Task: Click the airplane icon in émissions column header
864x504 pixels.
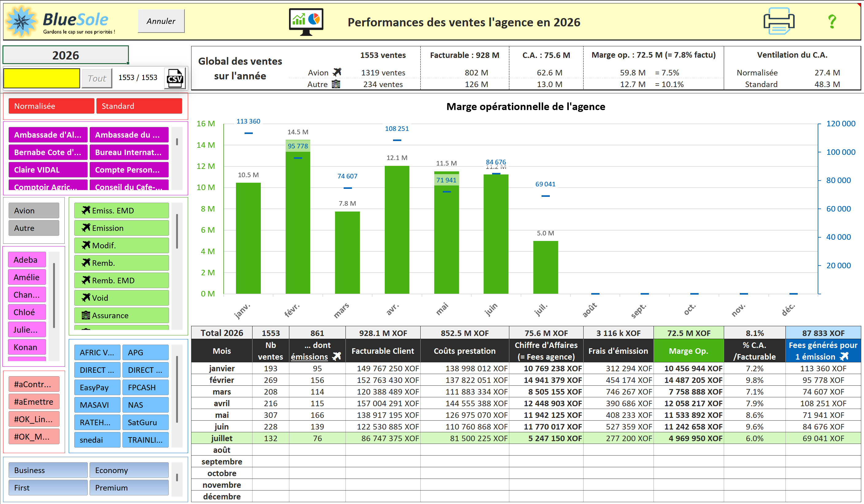Action: [337, 357]
